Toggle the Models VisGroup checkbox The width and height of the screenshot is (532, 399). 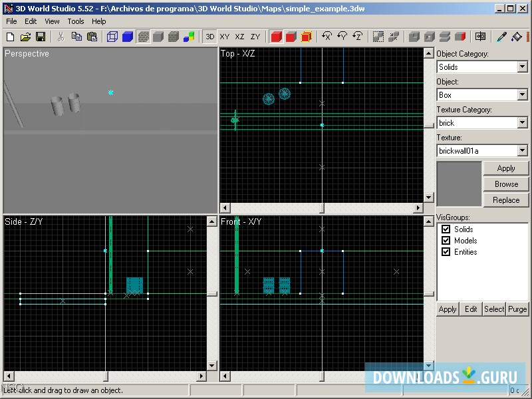click(x=446, y=241)
